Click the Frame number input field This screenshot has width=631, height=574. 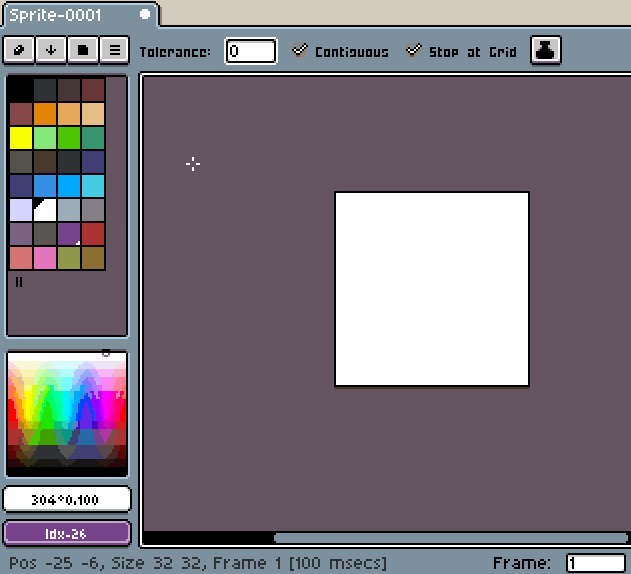point(596,563)
